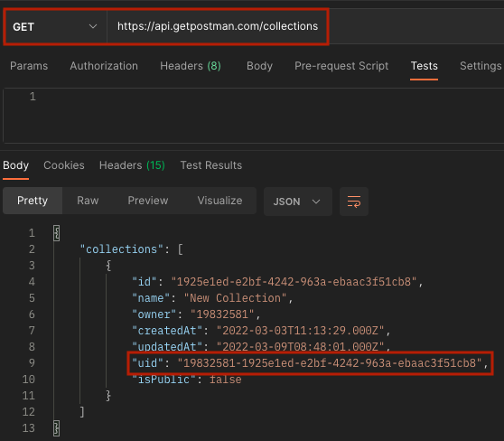The image size is (504, 441).
Task: Switch to Preview response view
Action: coord(148,201)
